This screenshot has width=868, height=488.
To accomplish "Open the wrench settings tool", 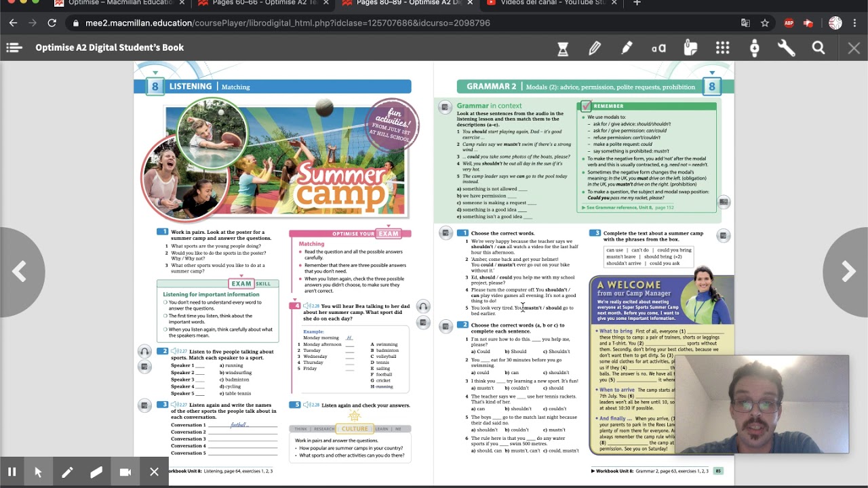I will point(787,48).
